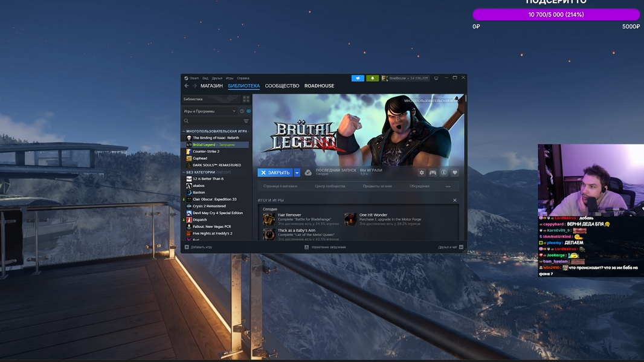Open dropdown arrow next to ЗАКРЫТЬ
The height and width of the screenshot is (362, 644).
click(297, 173)
